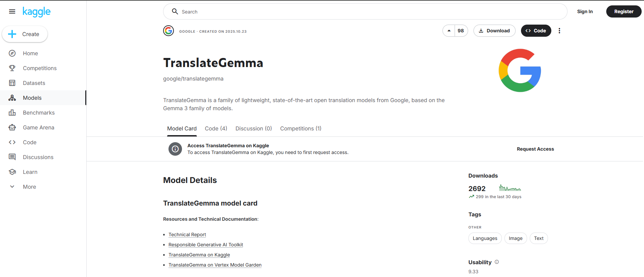
Task: Focus the Search input field
Action: point(365,11)
